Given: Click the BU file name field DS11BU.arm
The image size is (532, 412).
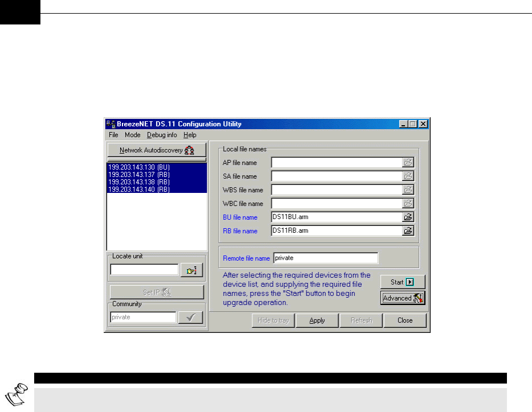Looking at the screenshot, I should (x=337, y=217).
